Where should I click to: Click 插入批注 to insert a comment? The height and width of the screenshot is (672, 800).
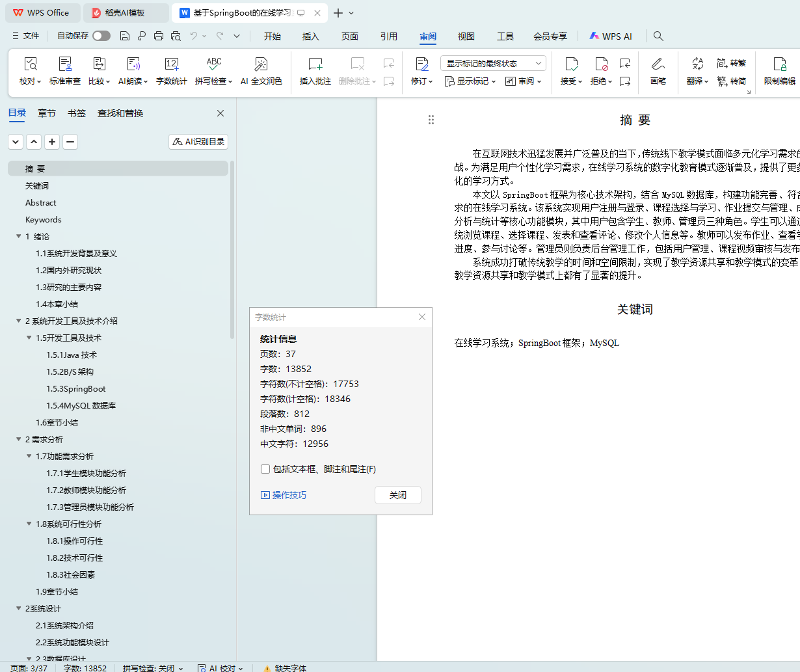click(315, 70)
